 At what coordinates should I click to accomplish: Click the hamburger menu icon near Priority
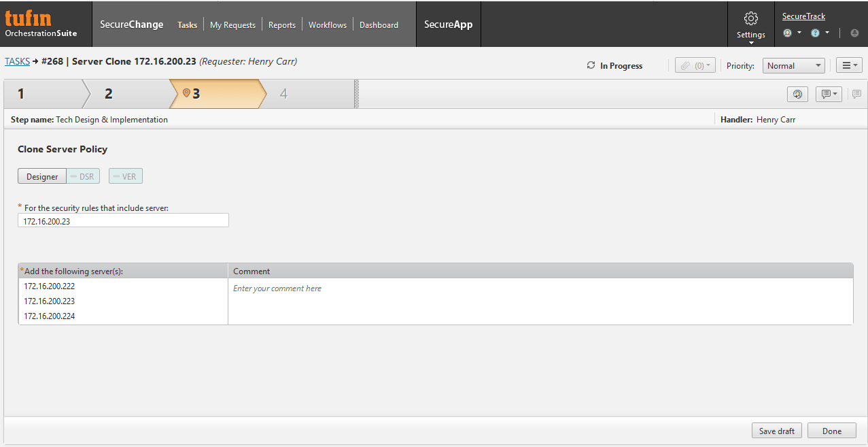(848, 65)
